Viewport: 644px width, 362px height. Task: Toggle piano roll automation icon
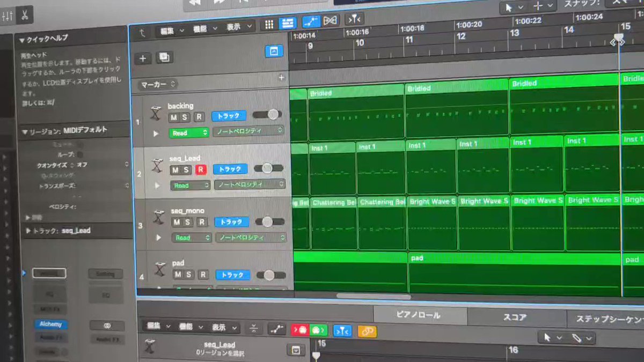point(277,328)
